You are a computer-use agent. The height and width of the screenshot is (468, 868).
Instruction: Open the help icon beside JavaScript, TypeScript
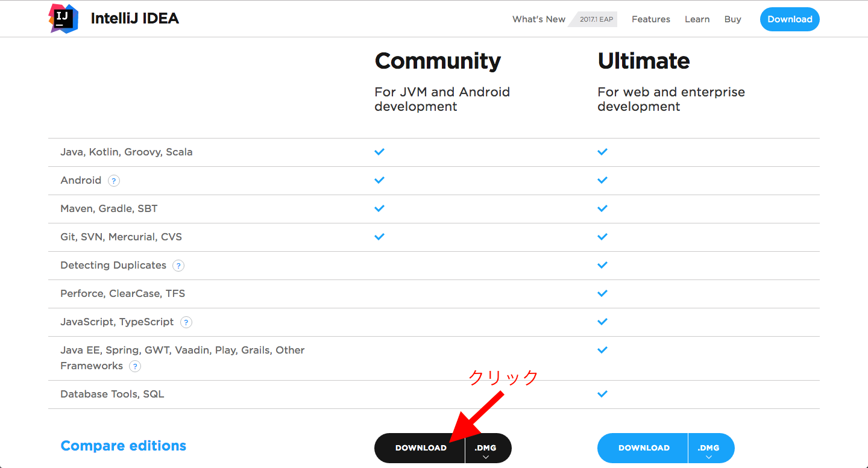click(x=186, y=322)
